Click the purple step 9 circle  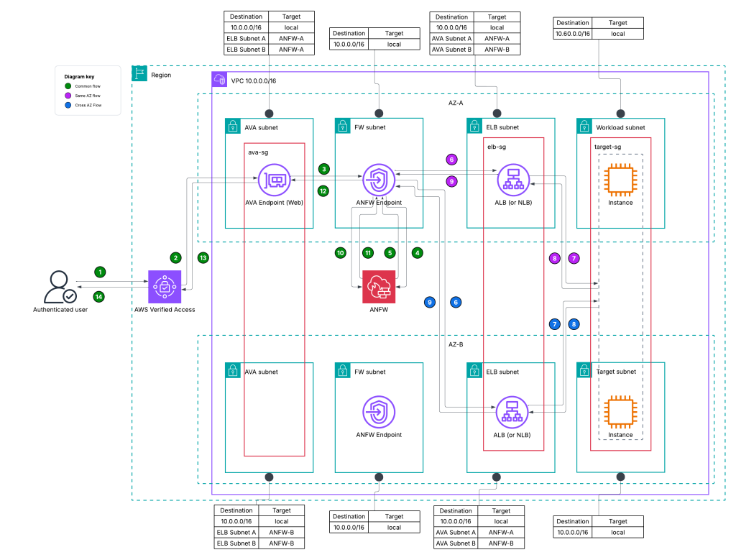(451, 181)
